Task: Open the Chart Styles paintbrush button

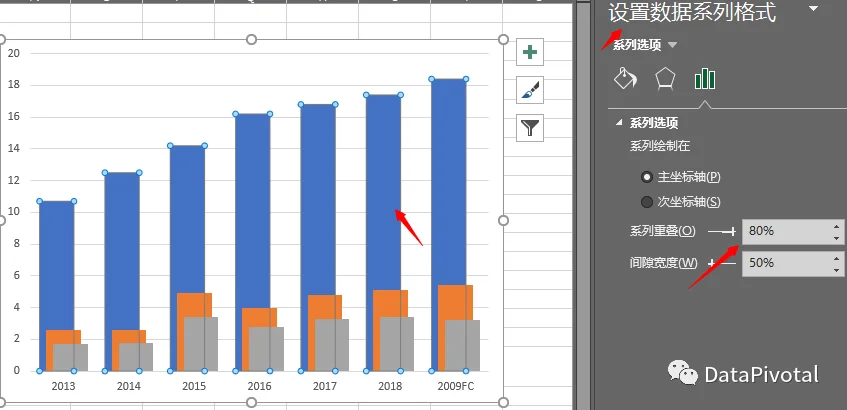Action: click(530, 90)
